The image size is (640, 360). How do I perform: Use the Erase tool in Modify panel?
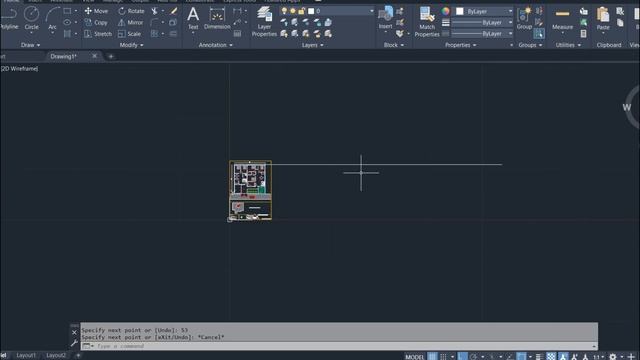pos(173,11)
